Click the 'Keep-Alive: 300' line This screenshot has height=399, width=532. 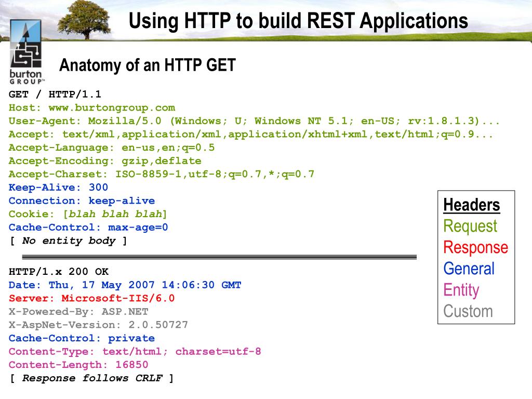click(58, 187)
